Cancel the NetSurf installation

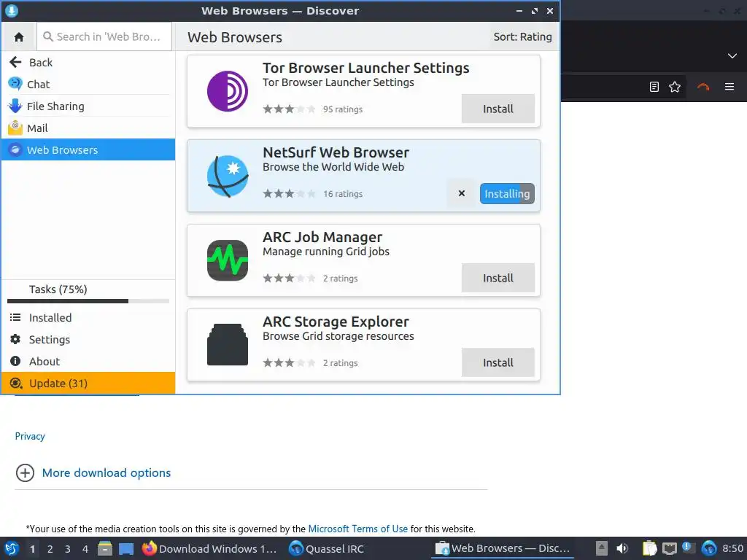point(461,193)
